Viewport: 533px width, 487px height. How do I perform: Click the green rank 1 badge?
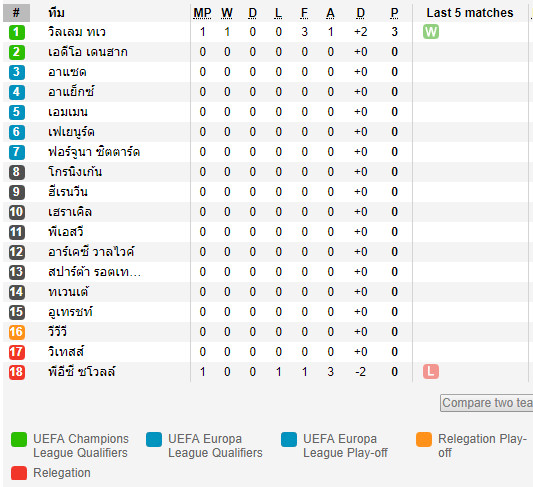tap(17, 32)
